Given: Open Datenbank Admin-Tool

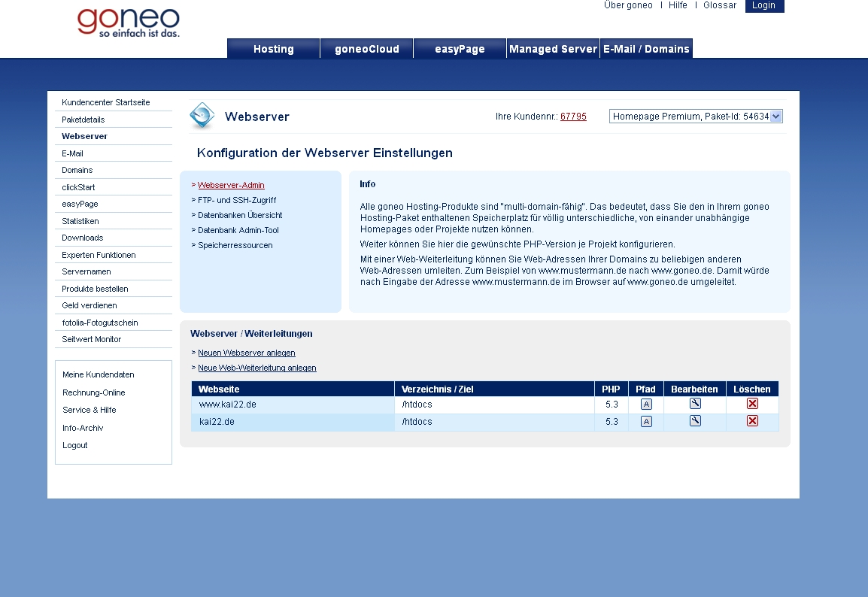Looking at the screenshot, I should [x=238, y=230].
